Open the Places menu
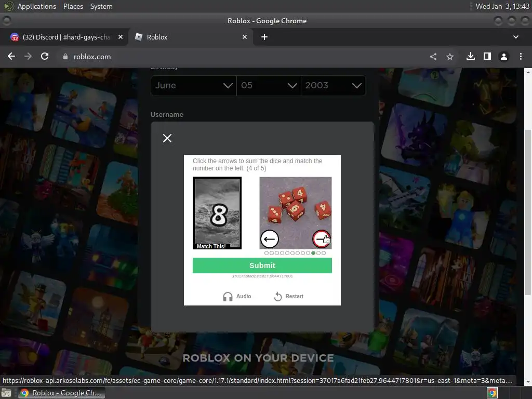The width and height of the screenshot is (532, 399). (73, 6)
